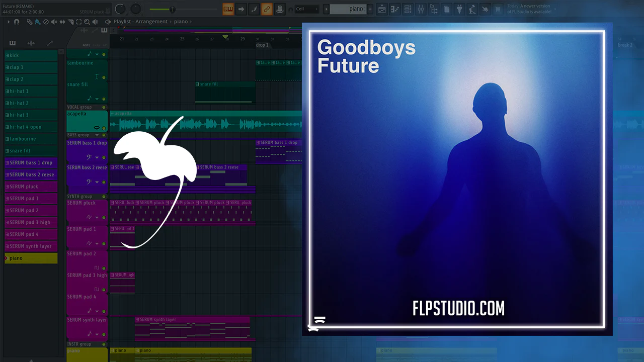Open the Piano roll window
The width and height of the screenshot is (644, 362).
(x=395, y=9)
